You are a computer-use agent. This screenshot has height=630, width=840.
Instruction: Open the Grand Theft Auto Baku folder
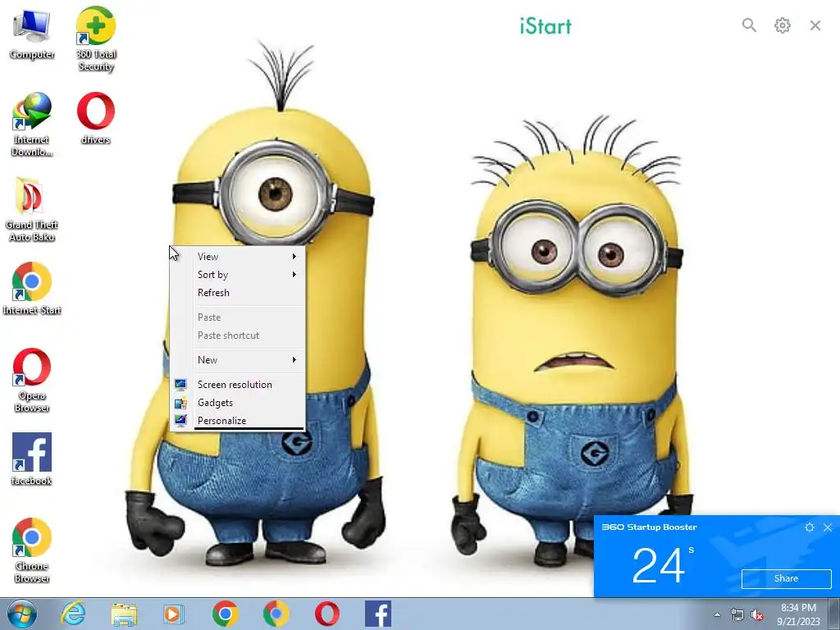(x=32, y=209)
